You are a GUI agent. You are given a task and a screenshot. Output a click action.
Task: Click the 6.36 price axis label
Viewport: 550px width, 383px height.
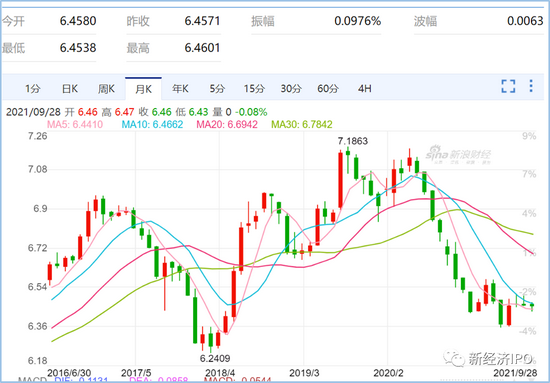click(38, 327)
